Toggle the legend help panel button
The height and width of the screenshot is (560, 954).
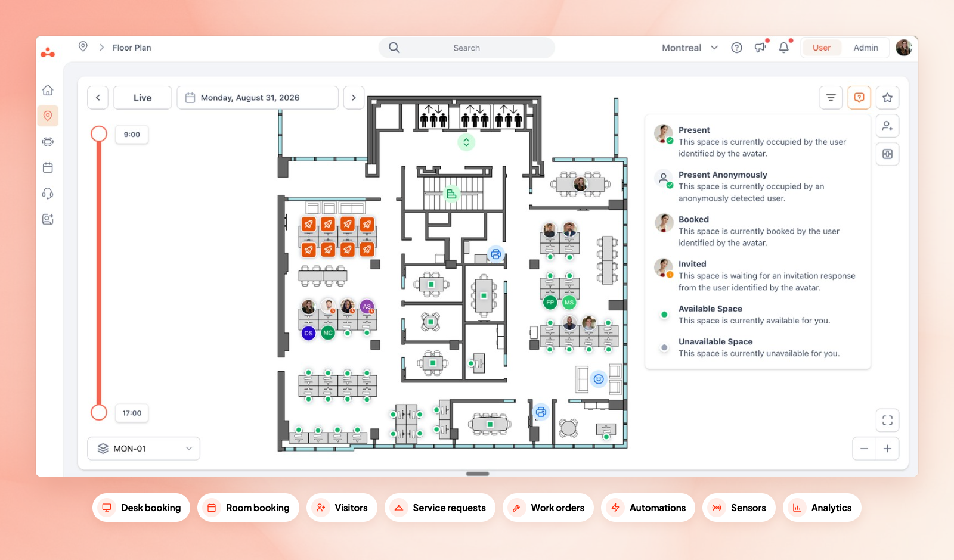(859, 98)
